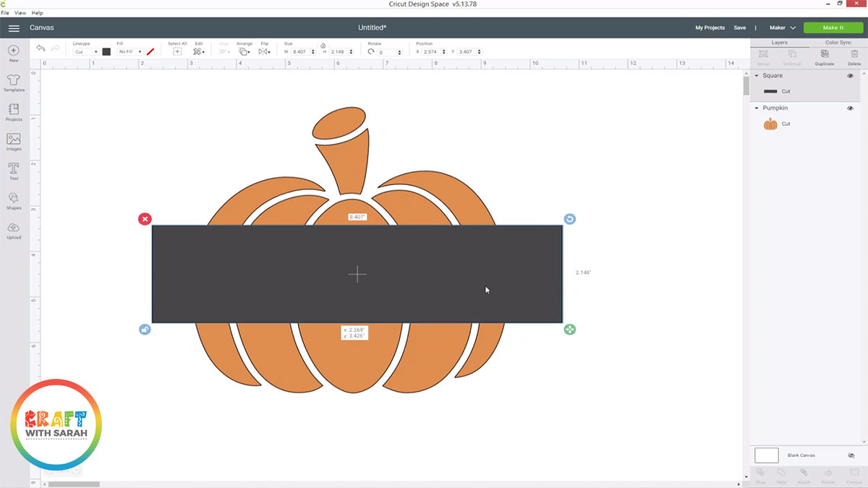
Task: Open the View menu
Action: (20, 12)
